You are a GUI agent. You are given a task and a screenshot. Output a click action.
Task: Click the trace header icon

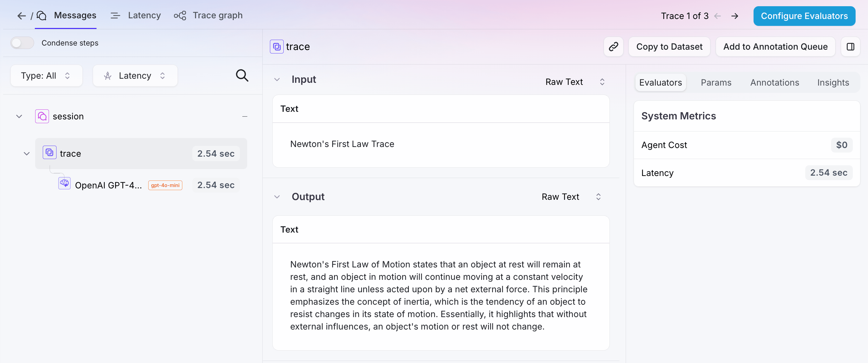coord(277,47)
